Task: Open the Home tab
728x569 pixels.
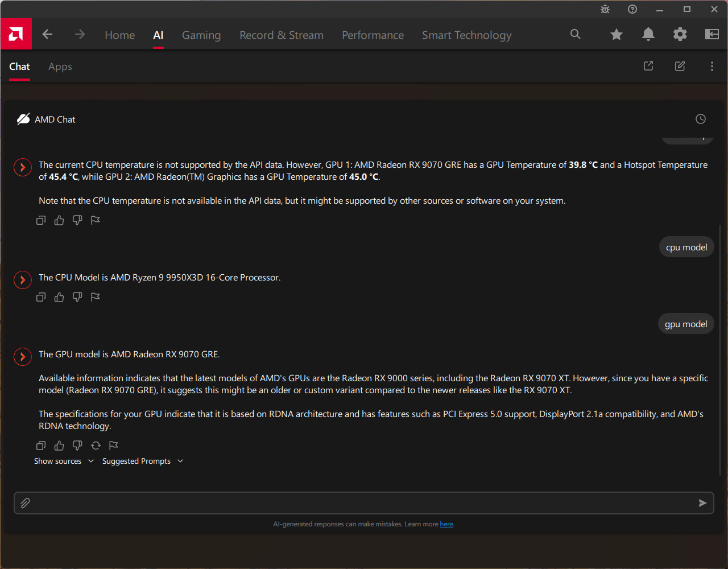Action: tap(120, 35)
